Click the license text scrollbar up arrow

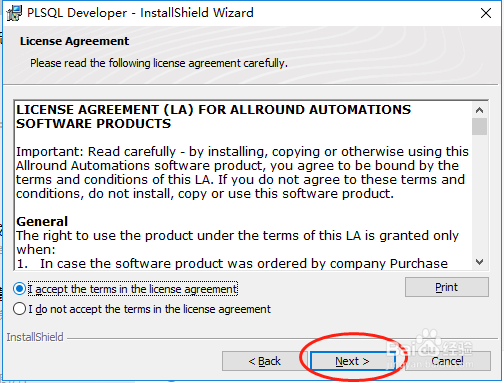[x=479, y=110]
